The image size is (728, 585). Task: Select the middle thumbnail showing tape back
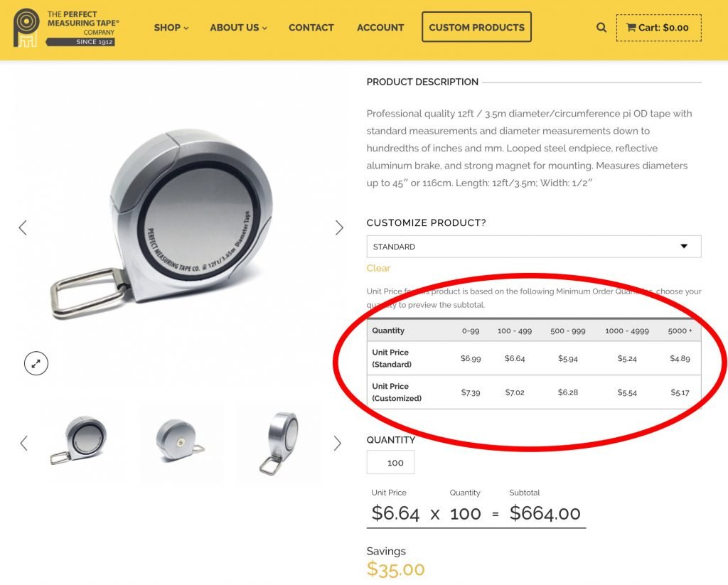181,442
